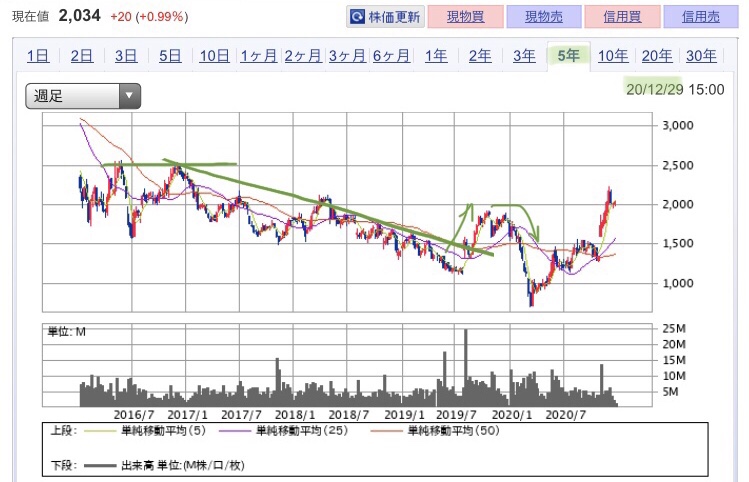Open the 週足 chart interval dropdown
Screen dimensions: 749x482
coord(83,96)
